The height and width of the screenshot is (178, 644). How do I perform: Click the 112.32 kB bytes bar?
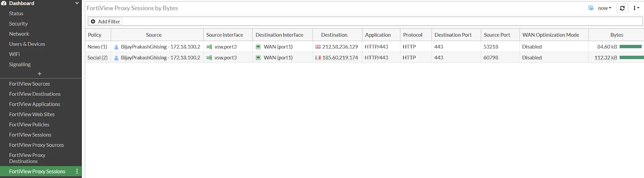632,58
